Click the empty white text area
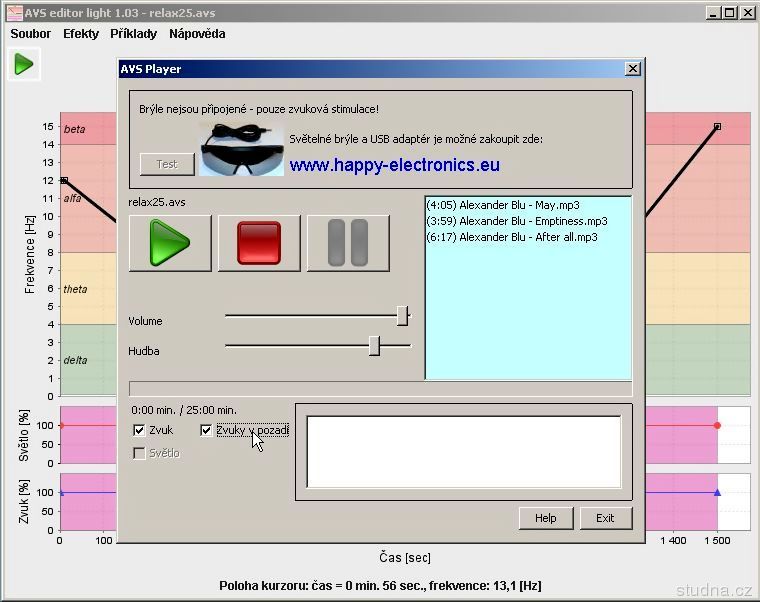This screenshot has width=760, height=602. click(x=464, y=452)
